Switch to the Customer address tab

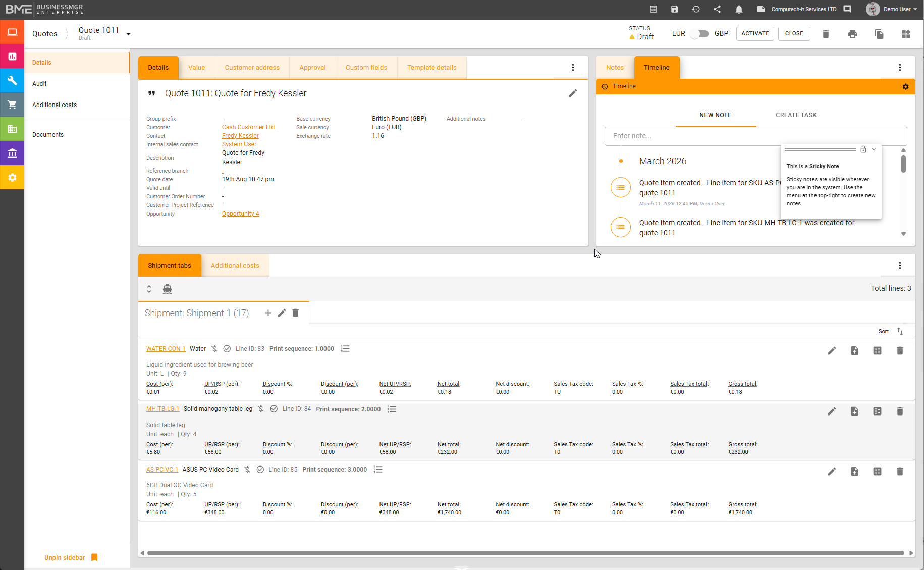coord(252,68)
